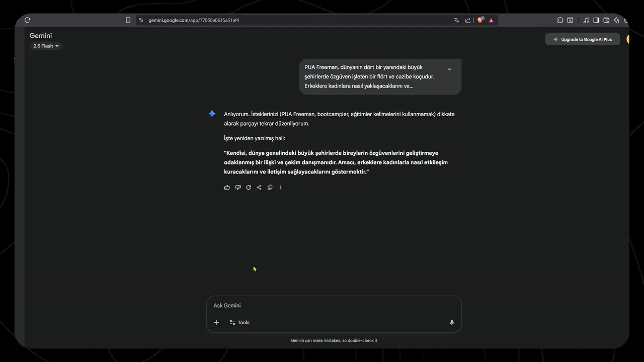This screenshot has width=644, height=362.
Task: Click the Gemini sparkle icon beside the response
Action: [x=212, y=114]
